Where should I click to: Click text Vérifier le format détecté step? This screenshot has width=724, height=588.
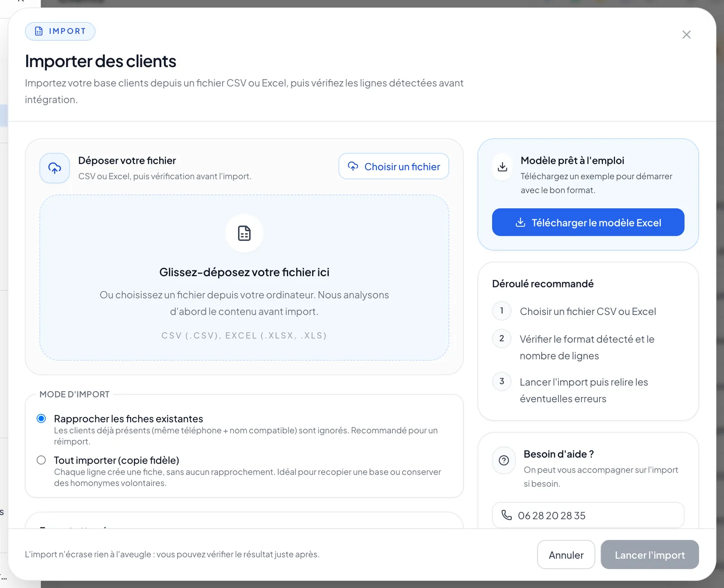587,348
